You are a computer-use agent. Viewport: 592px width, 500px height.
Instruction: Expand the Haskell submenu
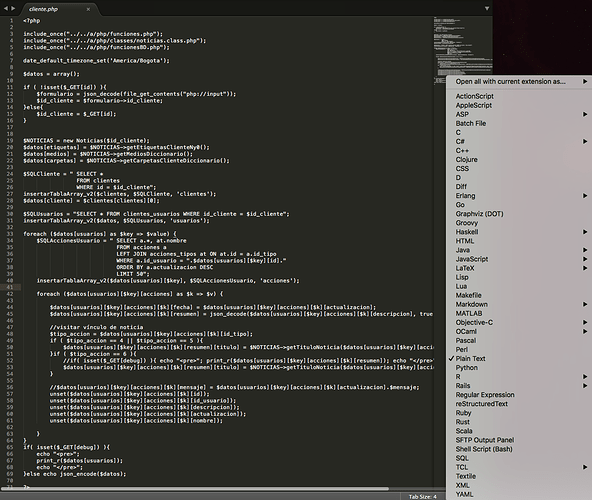[519, 232]
